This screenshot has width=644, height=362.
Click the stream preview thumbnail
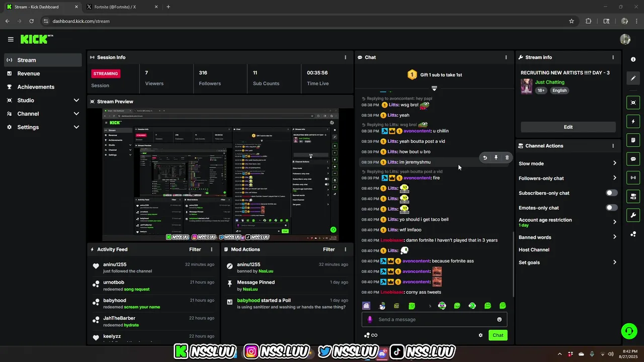click(x=220, y=174)
